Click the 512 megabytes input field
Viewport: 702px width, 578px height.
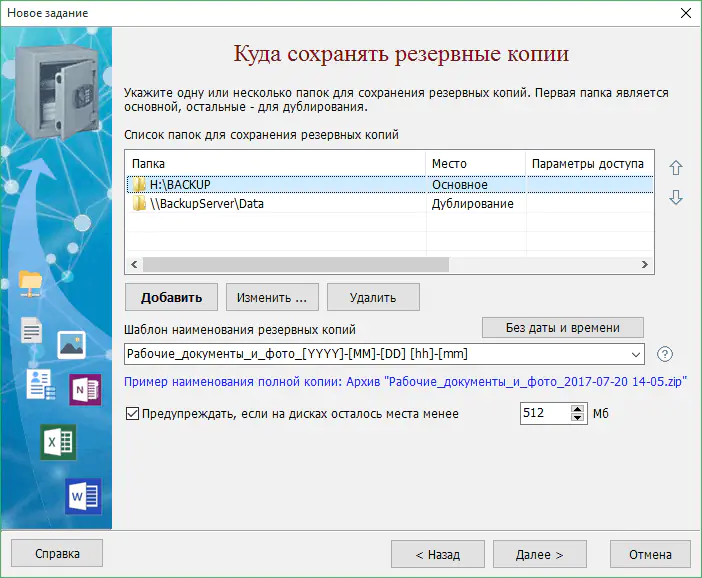click(545, 413)
